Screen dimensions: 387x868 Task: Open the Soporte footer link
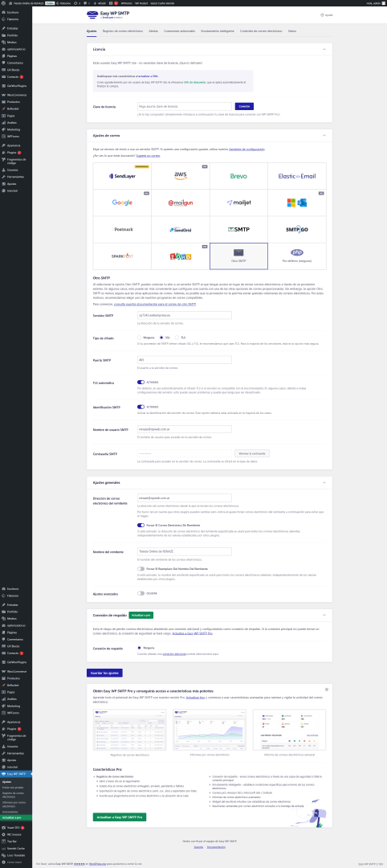click(x=198, y=847)
